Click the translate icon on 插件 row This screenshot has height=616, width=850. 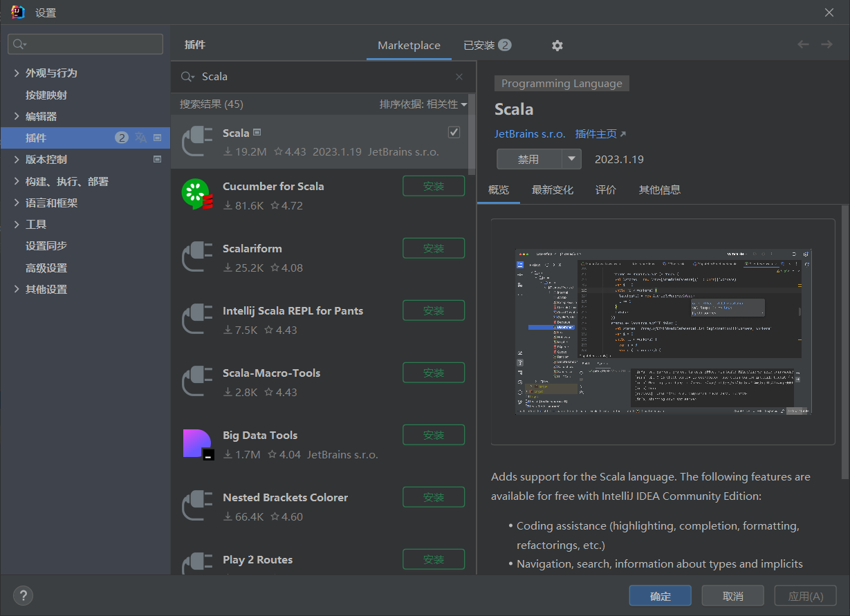[141, 138]
